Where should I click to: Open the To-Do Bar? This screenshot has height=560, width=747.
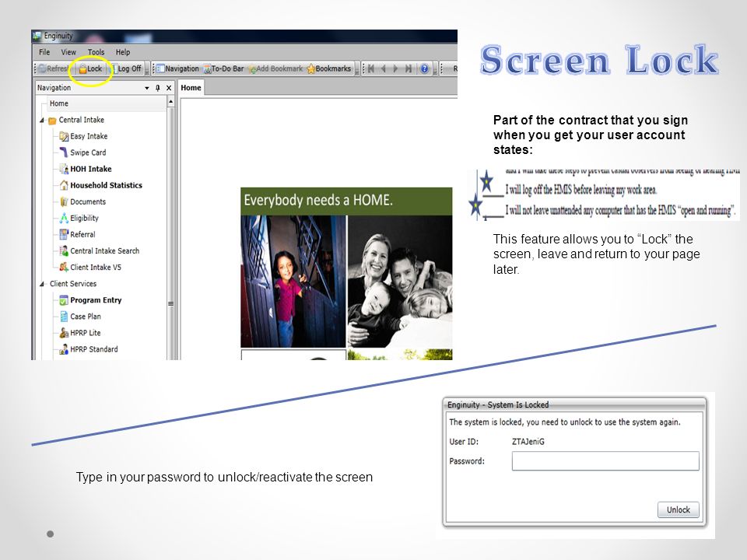pyautogui.click(x=224, y=68)
